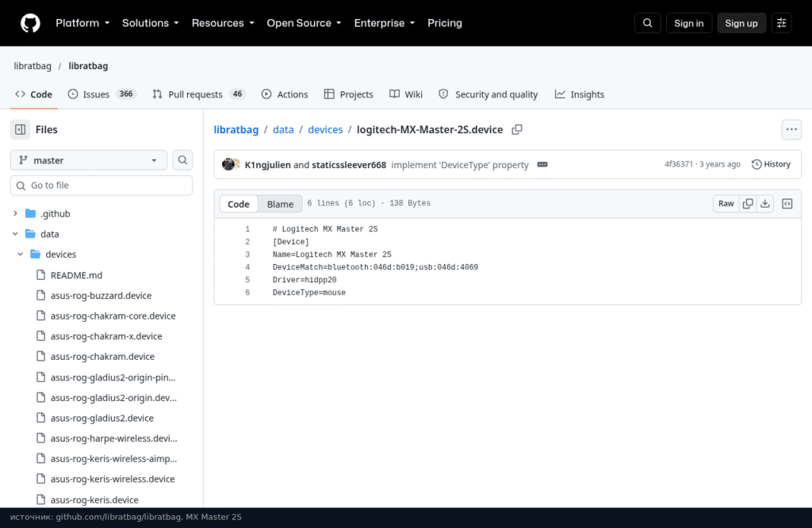Expand the commit message ellipsis
The height and width of the screenshot is (528, 812).
point(542,165)
